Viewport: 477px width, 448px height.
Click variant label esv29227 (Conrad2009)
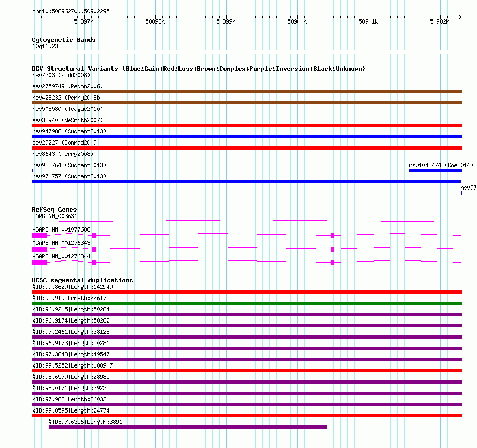click(x=66, y=143)
